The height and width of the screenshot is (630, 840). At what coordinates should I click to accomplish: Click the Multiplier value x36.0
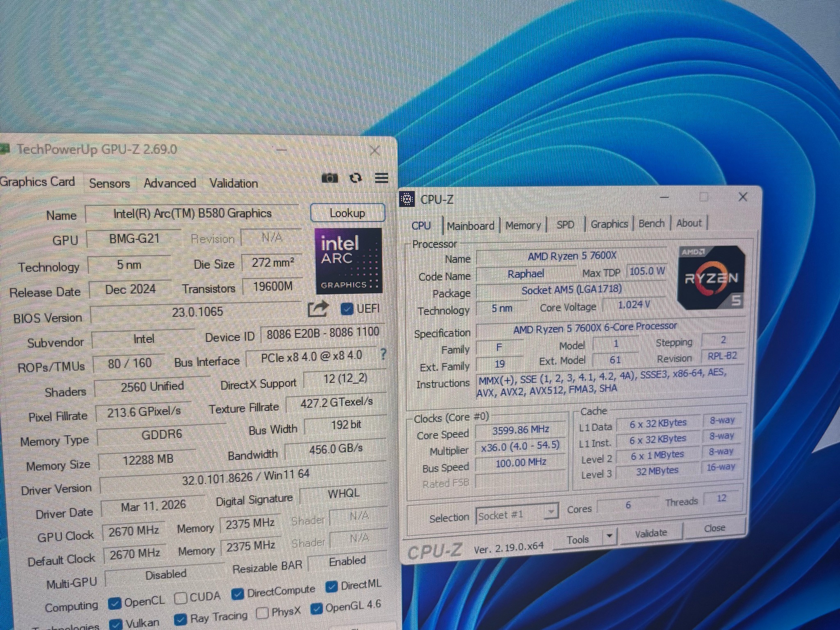point(520,446)
